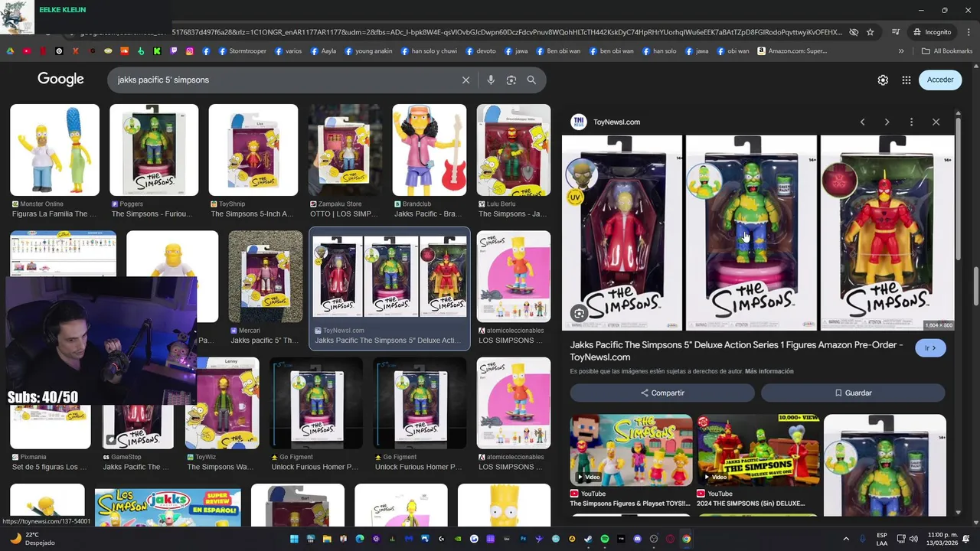Image resolution: width=980 pixels, height=551 pixels.
Task: Open the preview title link 'Jakks Pacific The Simpsons 5" Deluxe'
Action: (737, 350)
